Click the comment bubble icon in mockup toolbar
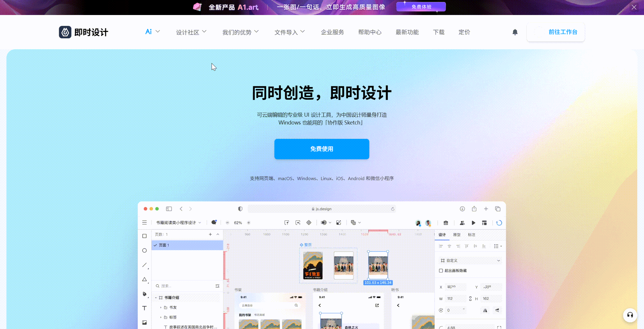Image resolution: width=644 pixels, height=329 pixels. (x=214, y=222)
